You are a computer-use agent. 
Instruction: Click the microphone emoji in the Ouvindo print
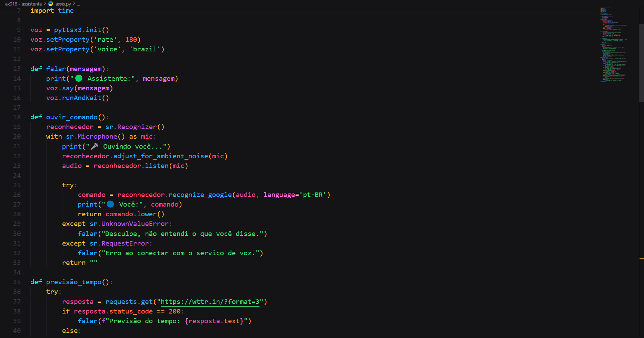[x=94, y=146]
